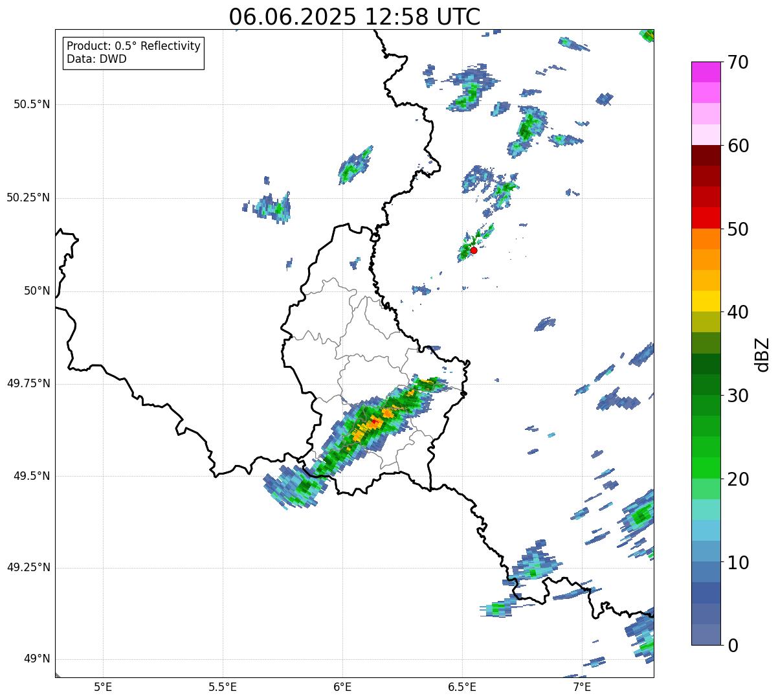This screenshot has height=700, width=778.
Task: Click the 'Data: DWD' text
Action: point(96,59)
